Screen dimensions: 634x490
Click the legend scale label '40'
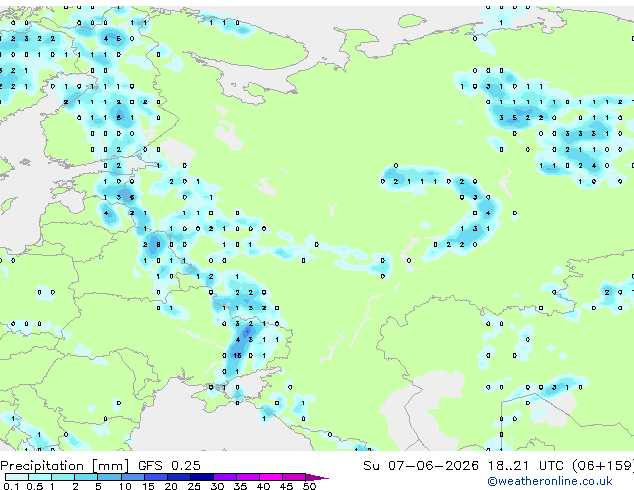[x=263, y=486]
